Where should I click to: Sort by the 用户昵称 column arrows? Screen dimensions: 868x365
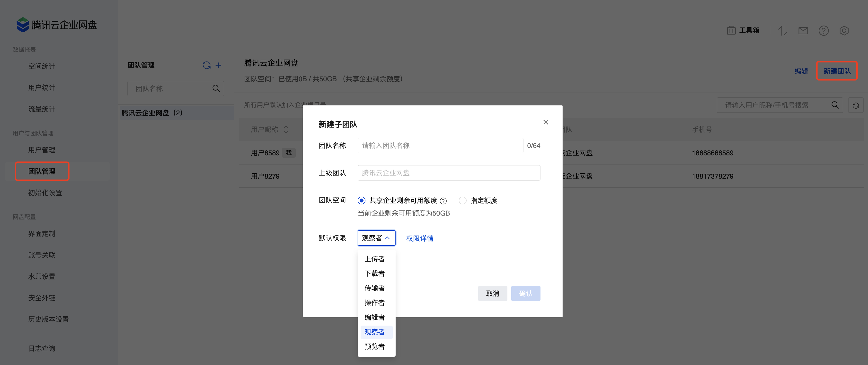click(x=286, y=129)
